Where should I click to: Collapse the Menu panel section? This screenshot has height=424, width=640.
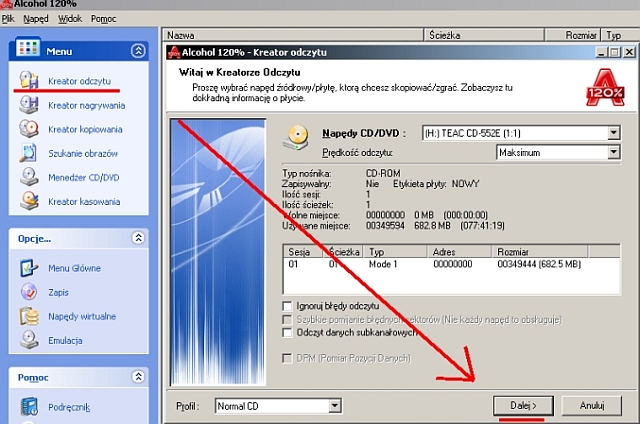(138, 51)
